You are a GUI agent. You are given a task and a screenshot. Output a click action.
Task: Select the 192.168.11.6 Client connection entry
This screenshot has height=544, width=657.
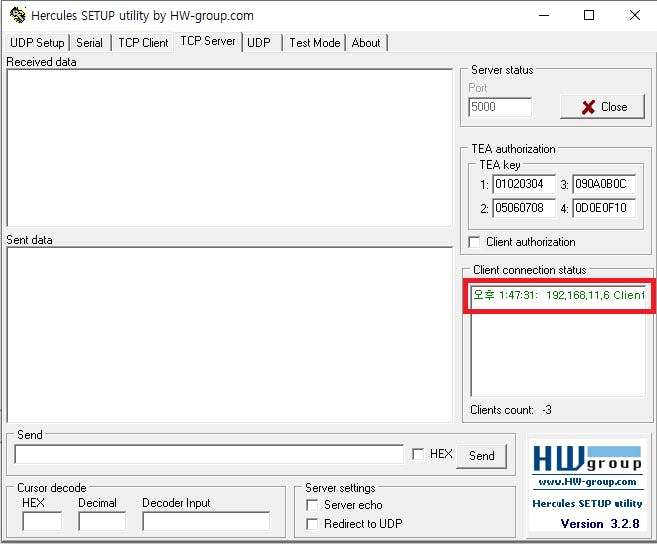click(558, 295)
